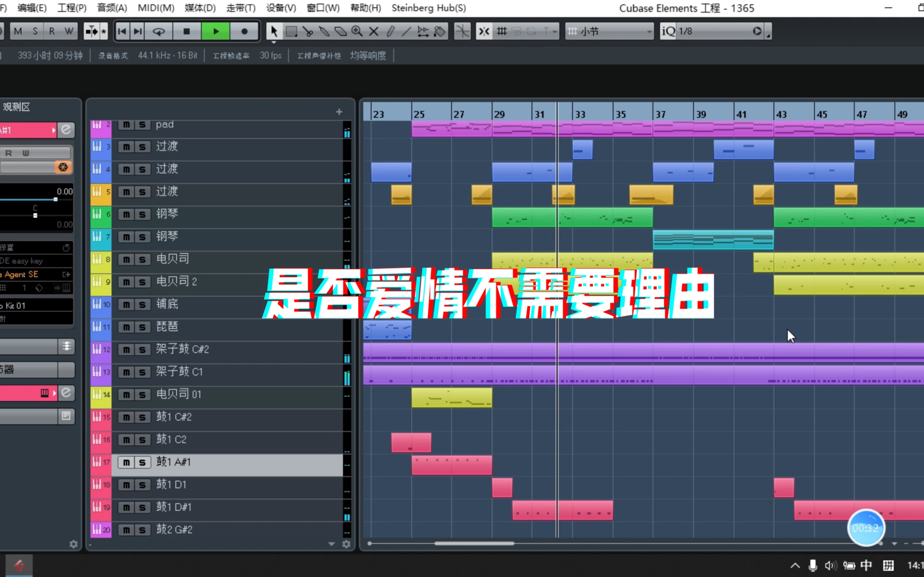The image size is (924, 577).
Task: Select the Play speaker tool
Action: 423,31
